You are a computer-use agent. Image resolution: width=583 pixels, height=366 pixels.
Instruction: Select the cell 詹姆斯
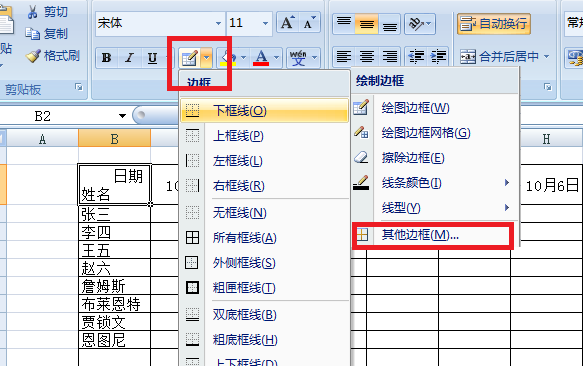click(x=115, y=286)
